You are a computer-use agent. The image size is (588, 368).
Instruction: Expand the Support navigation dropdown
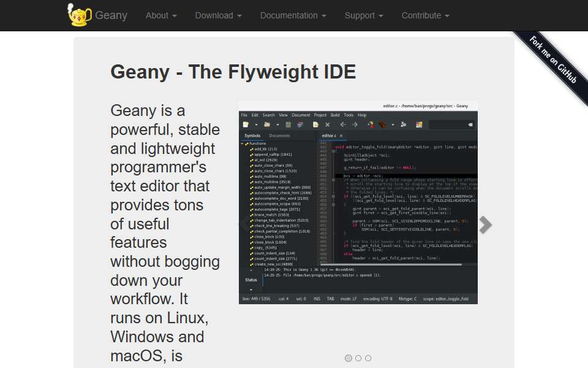[364, 15]
